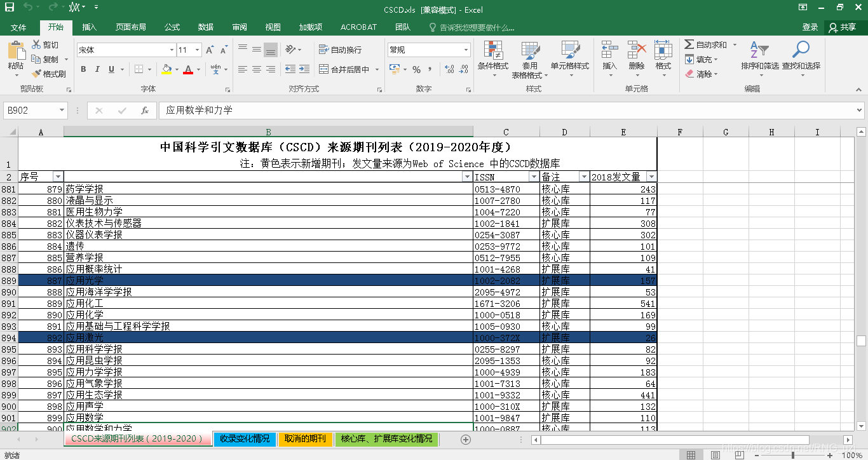Click 自动换行 wrap text button
Screen dimensions: 868x460
pos(341,50)
